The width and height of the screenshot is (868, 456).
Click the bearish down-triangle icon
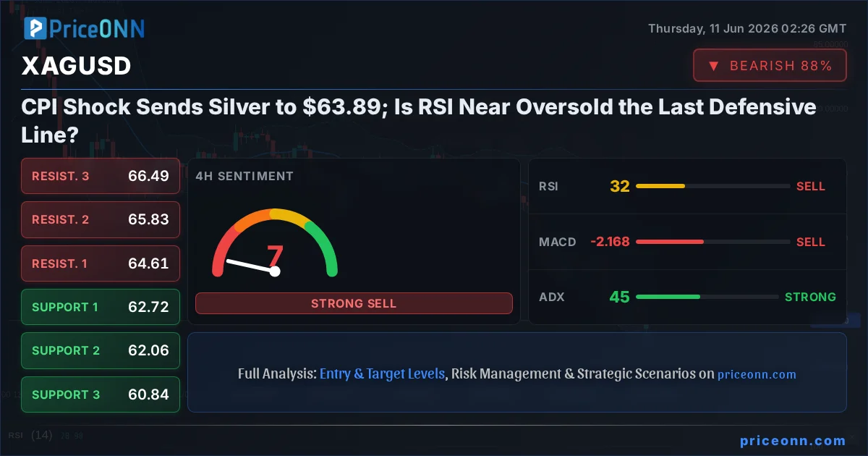click(713, 66)
